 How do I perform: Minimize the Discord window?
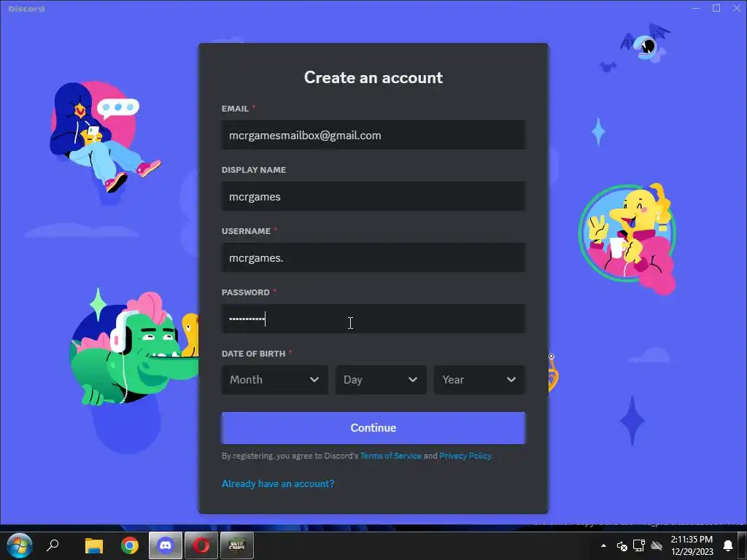(696, 8)
